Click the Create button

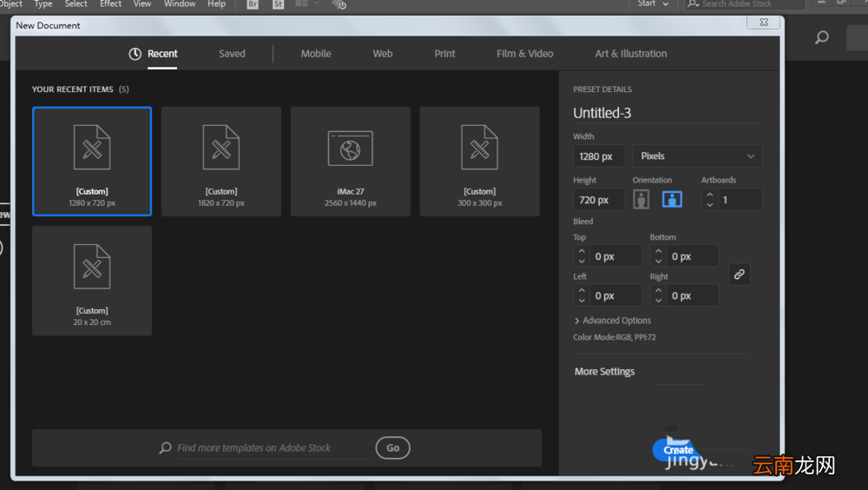(x=678, y=450)
